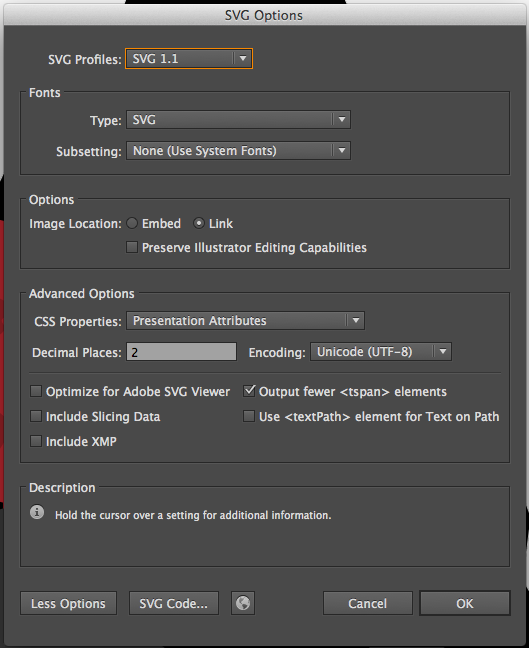This screenshot has height=648, width=529.
Task: Click the 'SVG Options' dialog title
Action: [x=264, y=15]
